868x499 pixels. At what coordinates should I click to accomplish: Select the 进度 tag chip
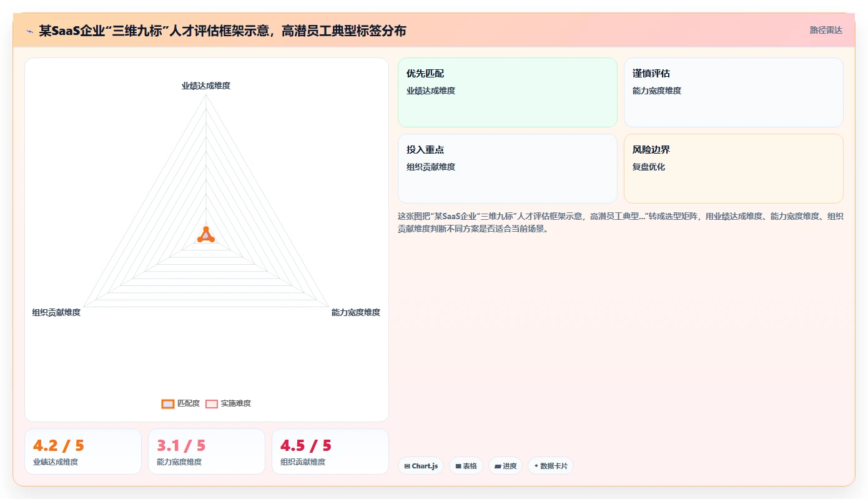[505, 466]
